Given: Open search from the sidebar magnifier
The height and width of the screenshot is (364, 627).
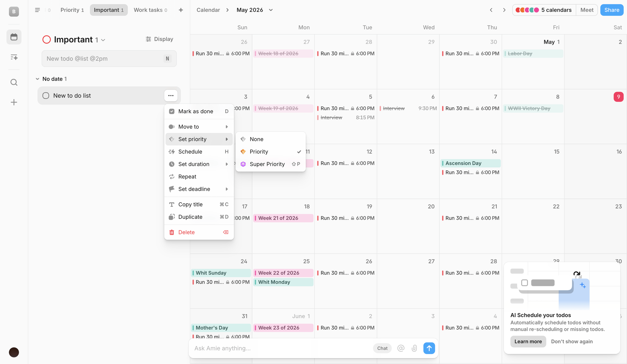Looking at the screenshot, I should point(14,82).
